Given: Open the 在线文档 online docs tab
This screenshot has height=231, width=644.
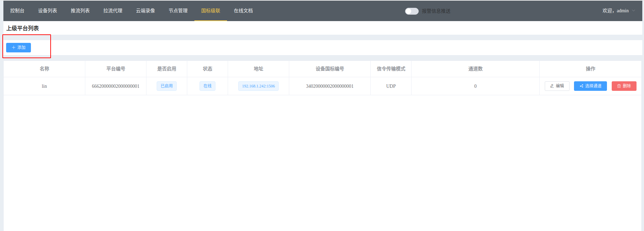Looking at the screenshot, I should [x=243, y=11].
